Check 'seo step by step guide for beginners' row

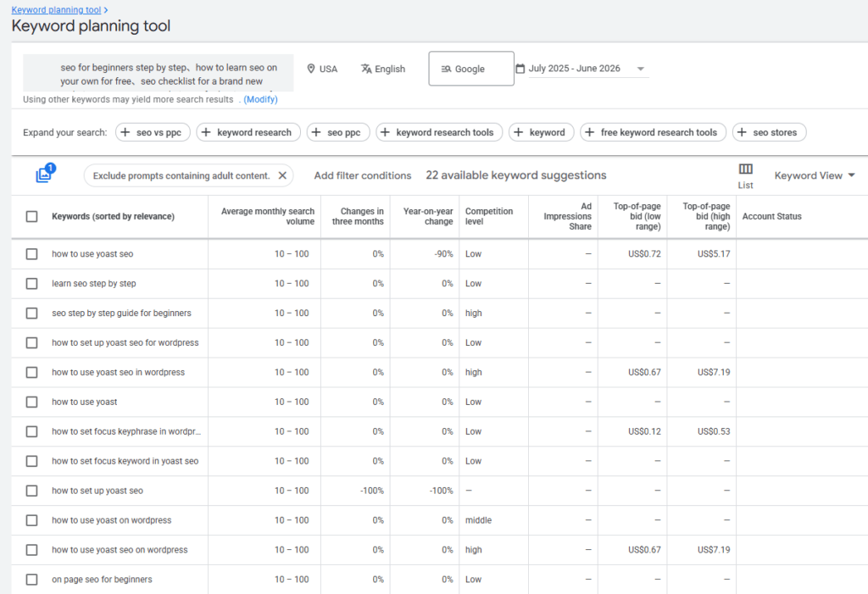[x=32, y=314]
